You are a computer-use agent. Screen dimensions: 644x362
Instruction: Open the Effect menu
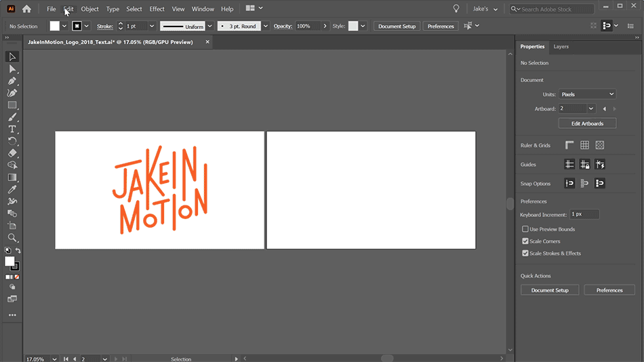click(157, 9)
